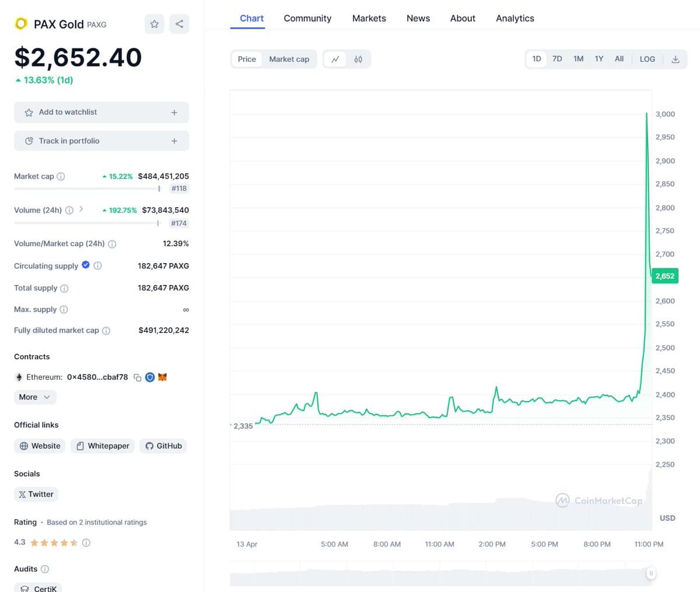Viewport: 700px width, 592px height.
Task: Click the 12.39% Volume/Market cap value
Action: pyautogui.click(x=176, y=244)
